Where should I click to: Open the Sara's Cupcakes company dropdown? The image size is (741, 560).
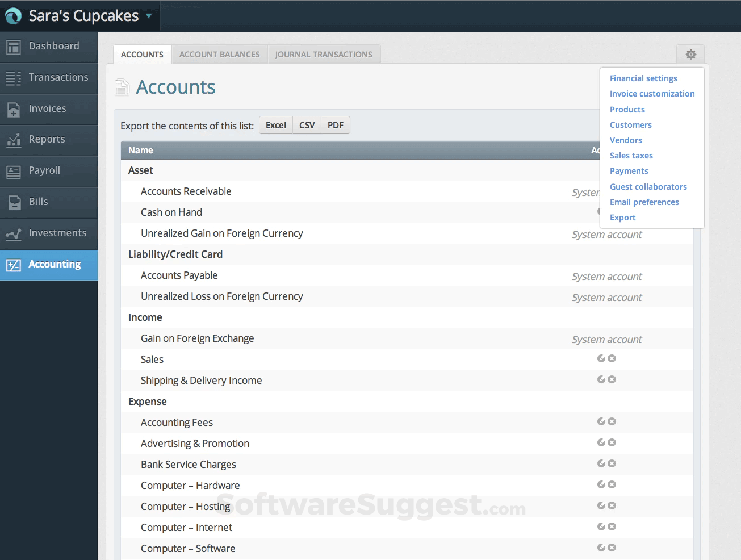click(x=79, y=15)
